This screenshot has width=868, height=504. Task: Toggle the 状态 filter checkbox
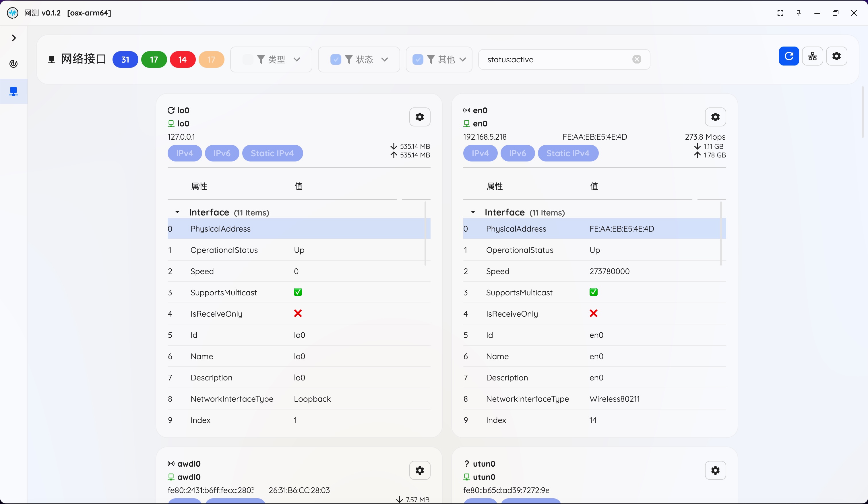click(336, 60)
